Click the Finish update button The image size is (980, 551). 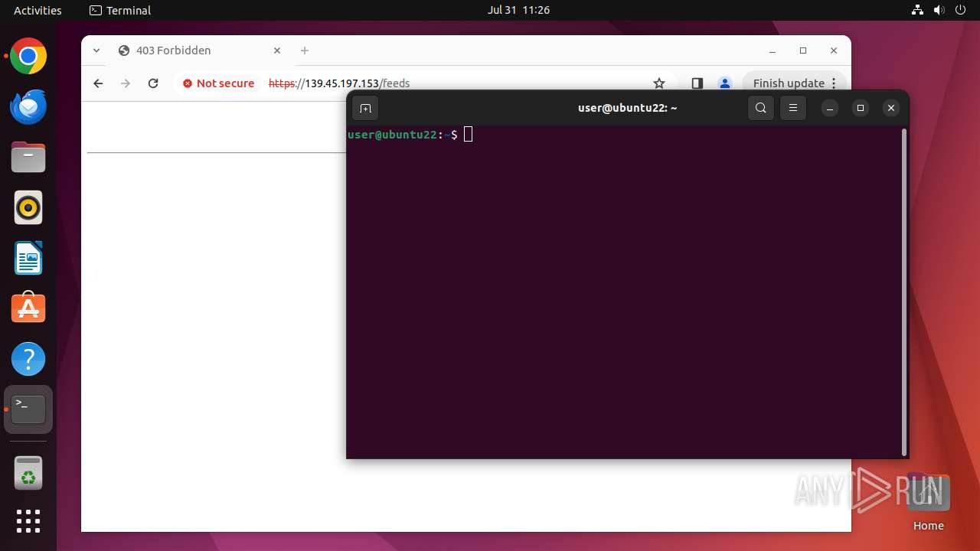click(795, 83)
